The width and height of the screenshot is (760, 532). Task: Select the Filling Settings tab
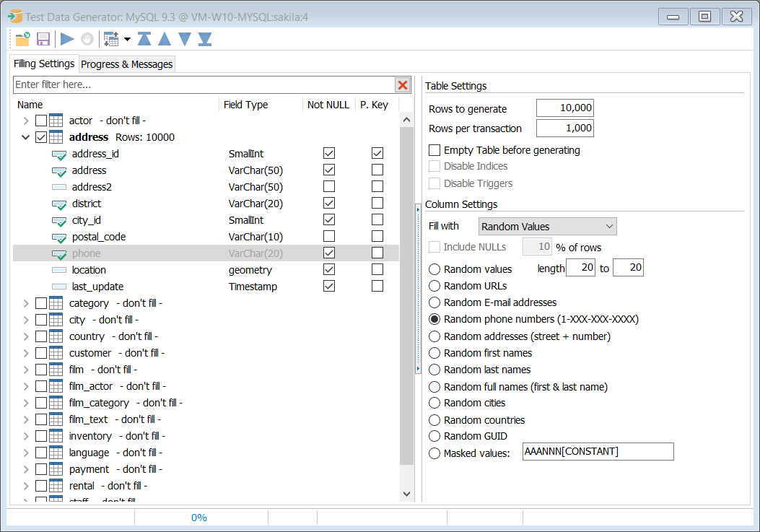pos(44,64)
